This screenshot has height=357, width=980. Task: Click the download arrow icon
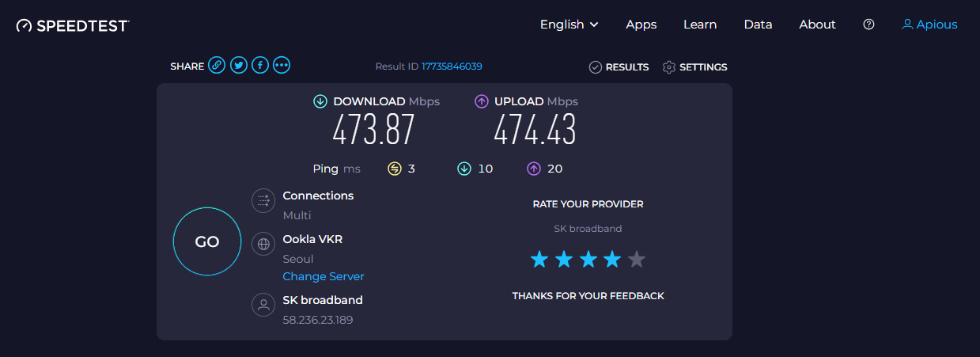320,101
